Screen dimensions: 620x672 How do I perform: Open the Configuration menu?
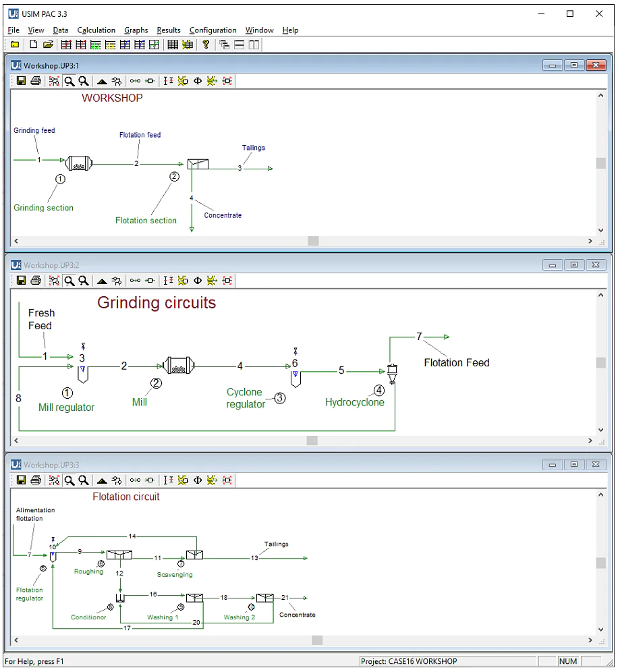coord(213,30)
